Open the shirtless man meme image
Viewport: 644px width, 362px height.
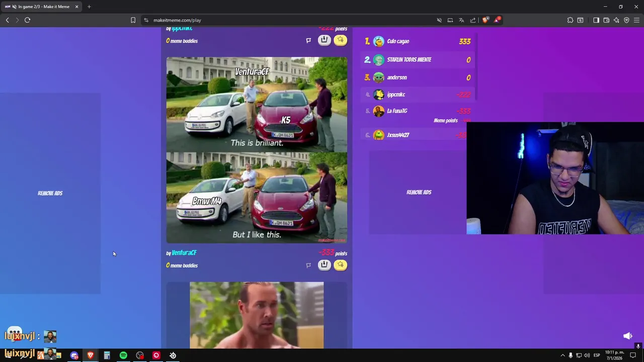[257, 315]
